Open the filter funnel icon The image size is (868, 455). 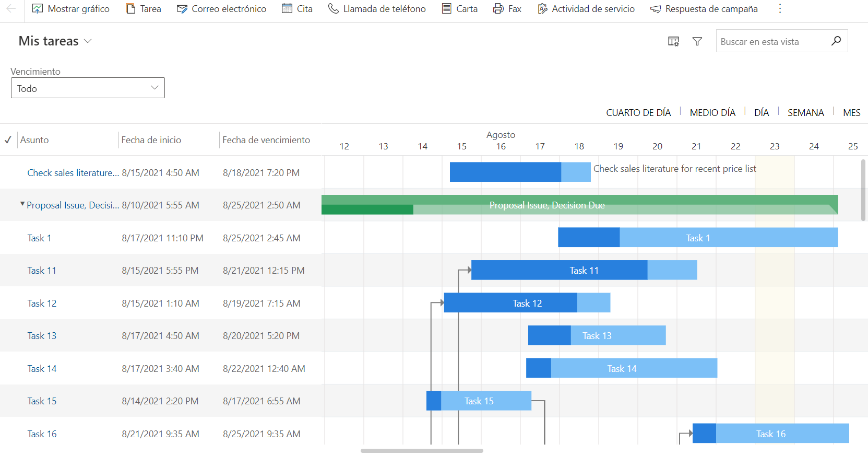697,41
